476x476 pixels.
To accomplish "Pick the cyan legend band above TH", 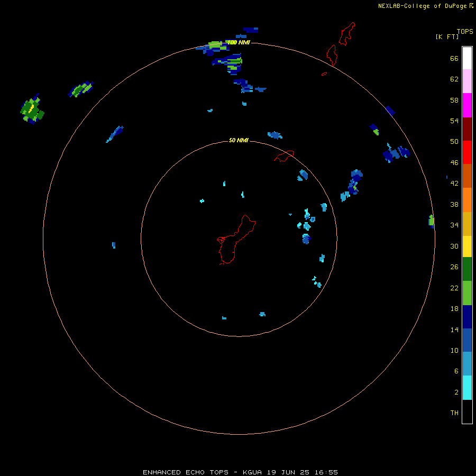I will [x=467, y=388].
